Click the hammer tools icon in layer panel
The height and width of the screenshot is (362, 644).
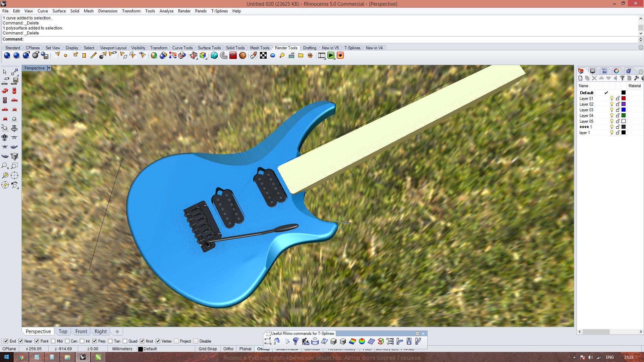(636, 78)
